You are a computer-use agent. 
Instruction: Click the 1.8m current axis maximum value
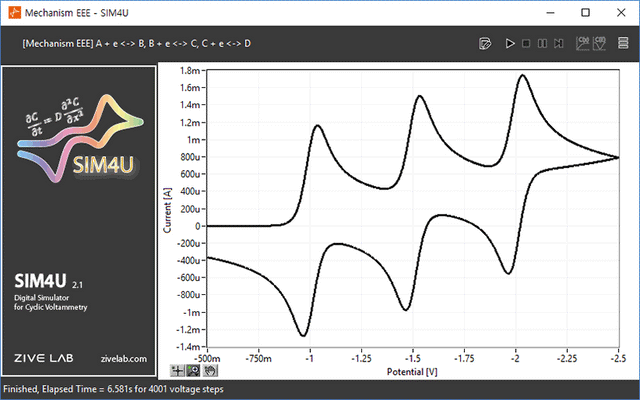tap(190, 71)
